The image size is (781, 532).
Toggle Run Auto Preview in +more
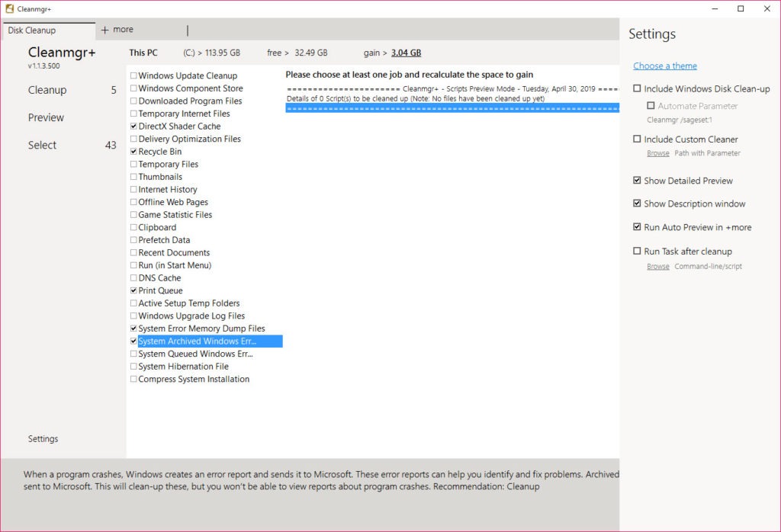[x=637, y=227]
